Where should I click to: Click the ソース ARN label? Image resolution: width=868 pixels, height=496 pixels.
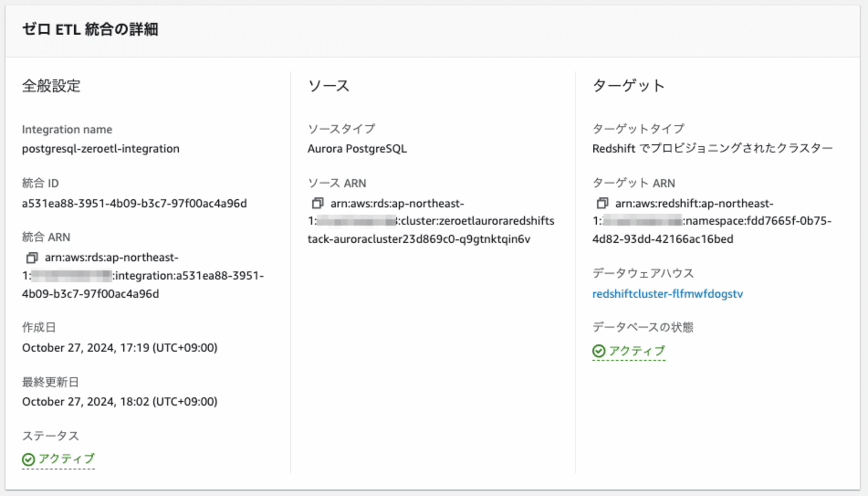point(337,183)
